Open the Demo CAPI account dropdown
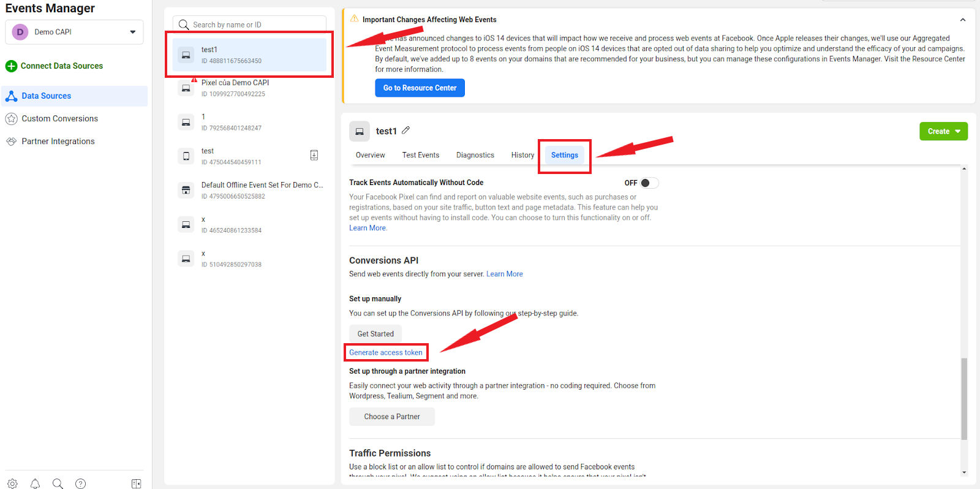The height and width of the screenshot is (489, 980). pyautogui.click(x=74, y=32)
